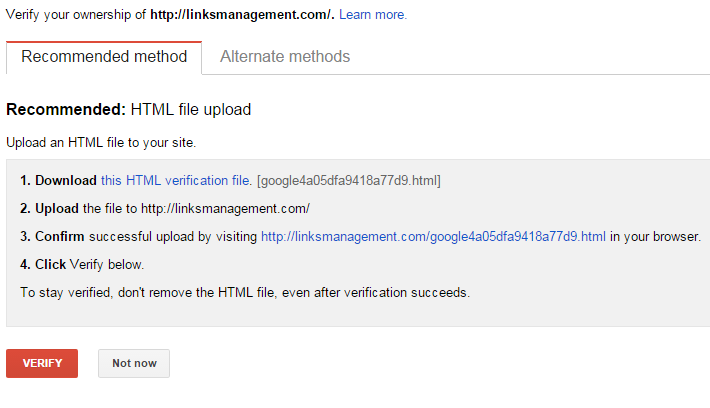Download this HTML verification file
The width and height of the screenshot is (710, 408).
coord(176,181)
